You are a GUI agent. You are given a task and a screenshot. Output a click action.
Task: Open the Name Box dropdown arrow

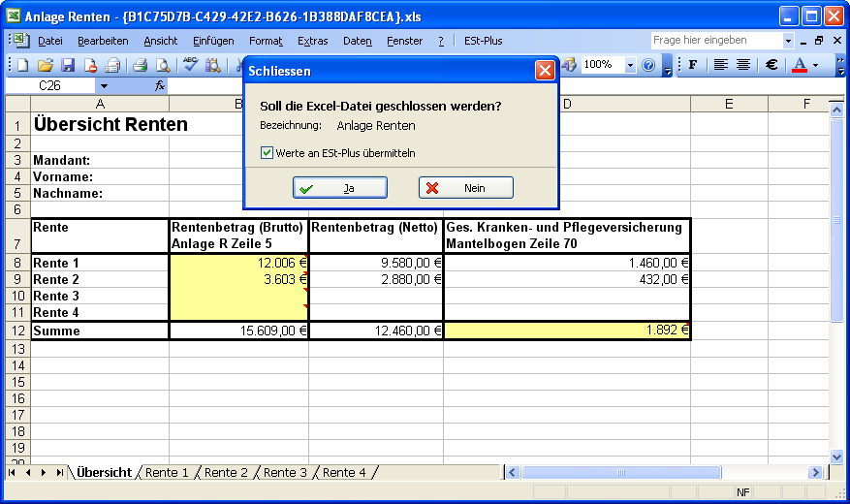(104, 86)
